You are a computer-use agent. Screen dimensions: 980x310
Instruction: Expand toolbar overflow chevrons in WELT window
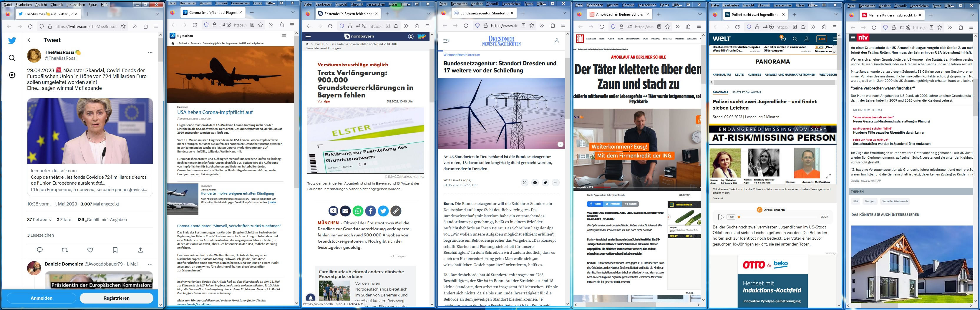click(813, 27)
